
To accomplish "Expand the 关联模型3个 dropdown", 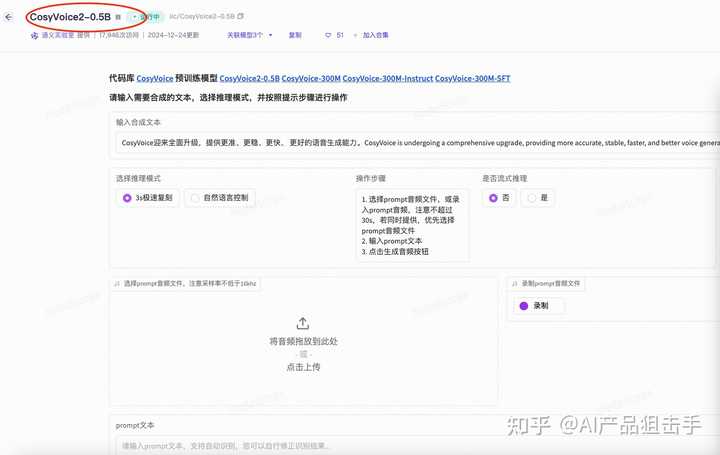I will click(x=250, y=35).
